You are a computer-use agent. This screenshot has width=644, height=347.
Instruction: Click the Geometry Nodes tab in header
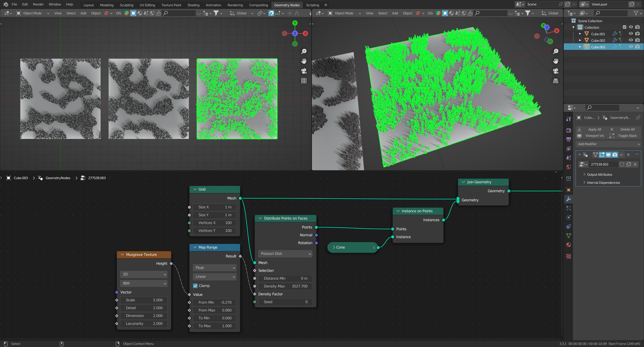(x=287, y=5)
